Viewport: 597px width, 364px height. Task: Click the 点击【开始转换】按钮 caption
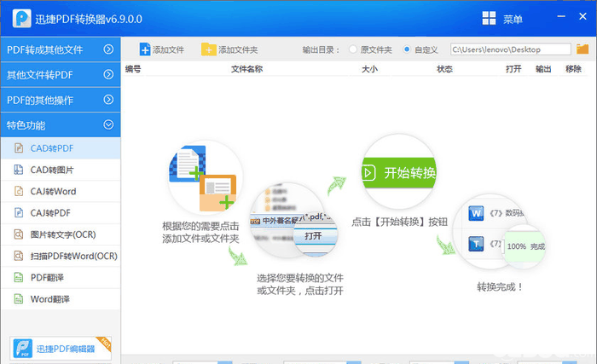click(399, 222)
